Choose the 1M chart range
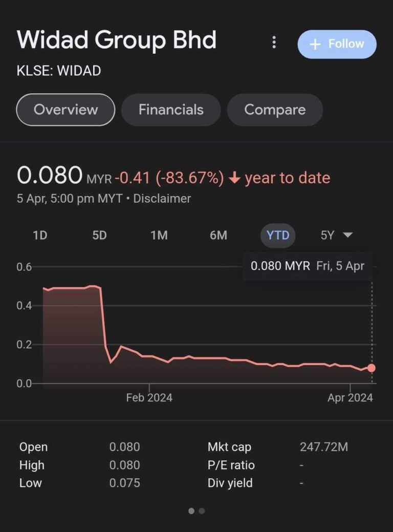The height and width of the screenshot is (532, 393). [159, 236]
